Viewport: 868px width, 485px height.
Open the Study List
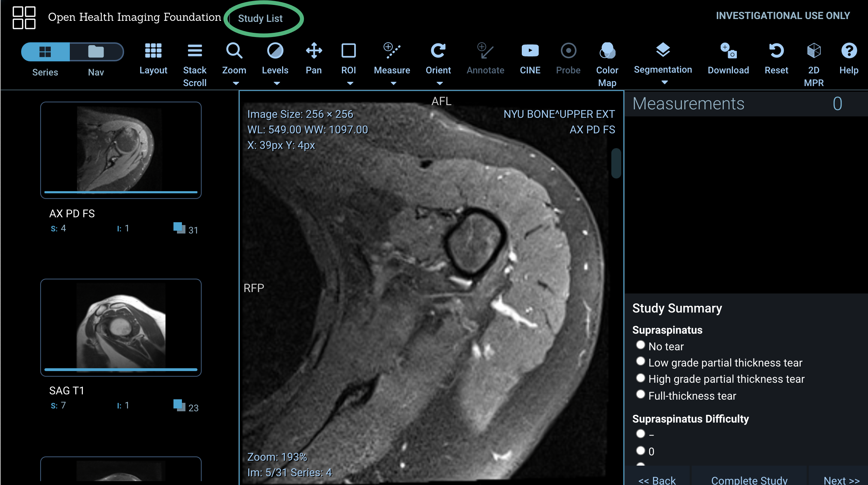tap(260, 18)
